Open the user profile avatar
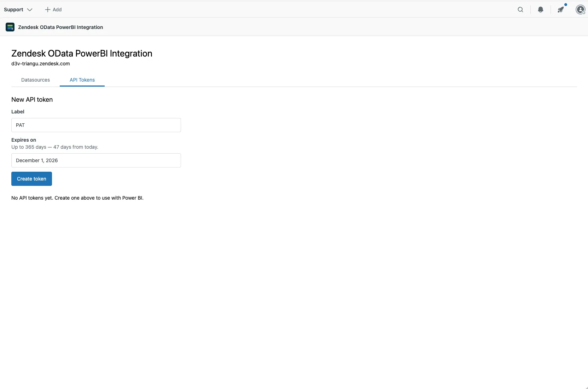The height and width of the screenshot is (389, 588). pyautogui.click(x=580, y=10)
